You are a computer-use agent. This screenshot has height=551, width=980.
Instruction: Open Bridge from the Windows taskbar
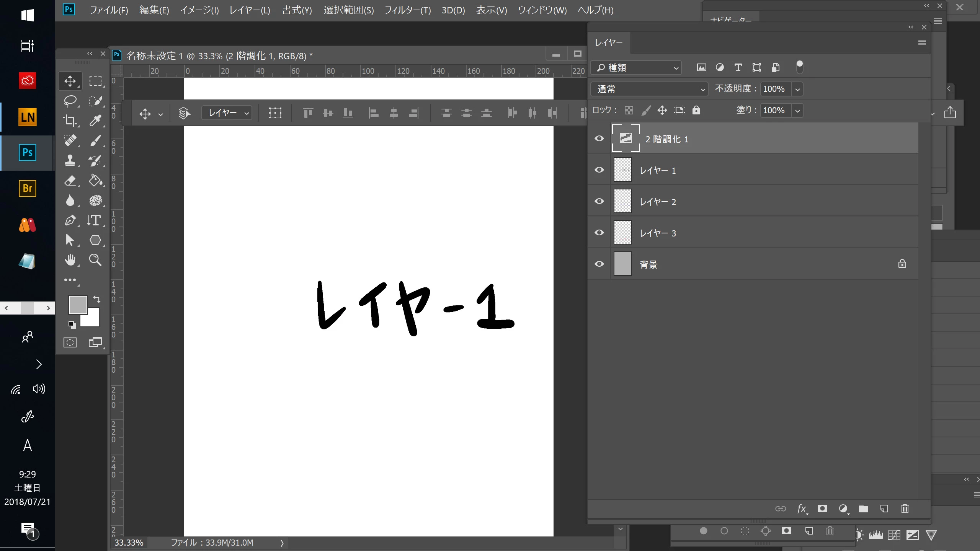coord(27,188)
